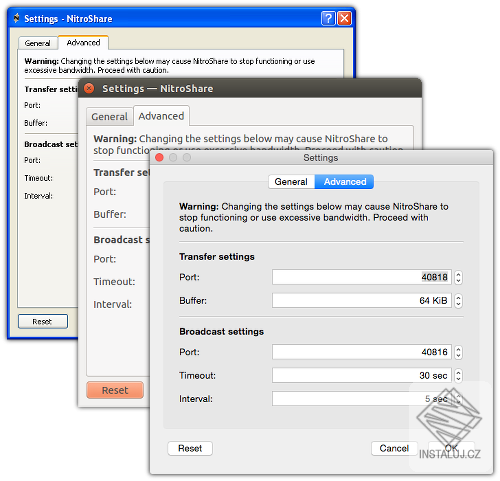500x481 pixels.
Task: Close the macOS Settings window with red button
Action: click(159, 157)
